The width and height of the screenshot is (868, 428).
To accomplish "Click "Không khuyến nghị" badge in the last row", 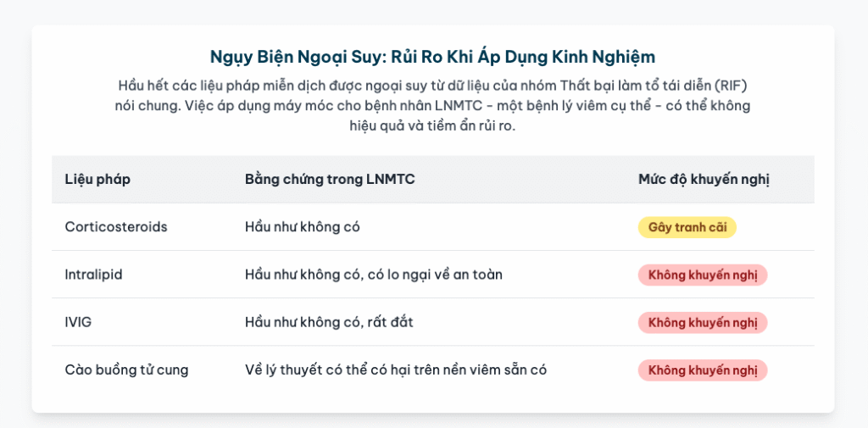I will click(x=702, y=370).
